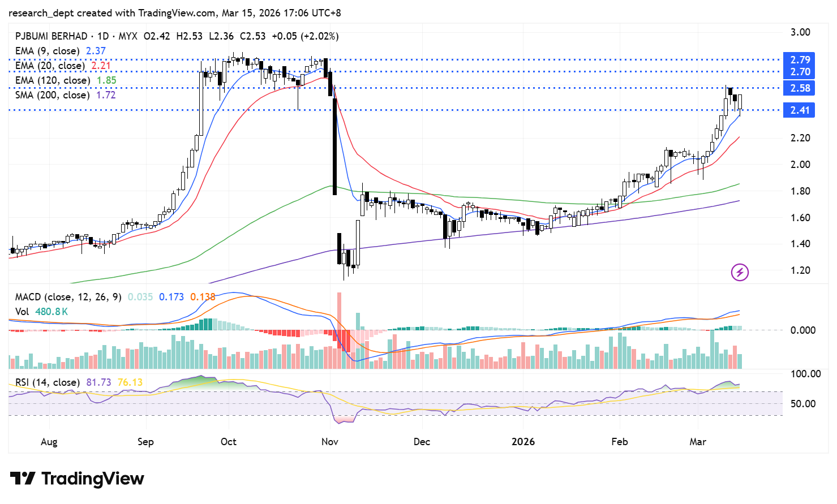
Task: Click the Nov label on time axis
Action: (x=329, y=442)
